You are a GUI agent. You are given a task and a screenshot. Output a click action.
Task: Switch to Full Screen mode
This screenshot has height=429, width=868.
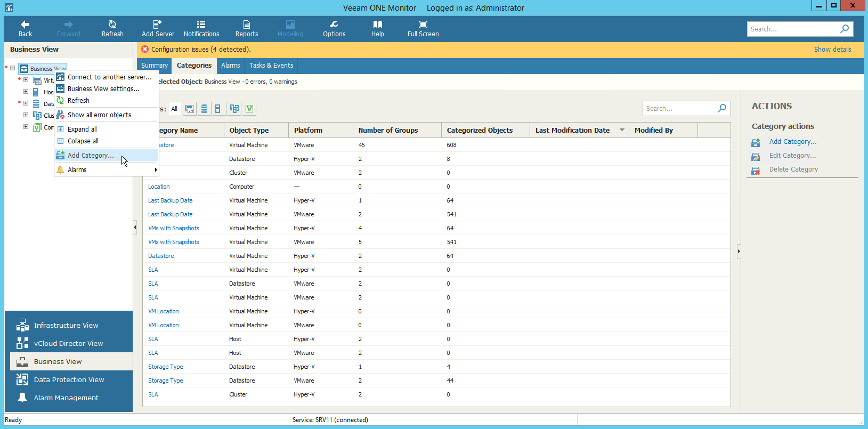click(x=423, y=29)
